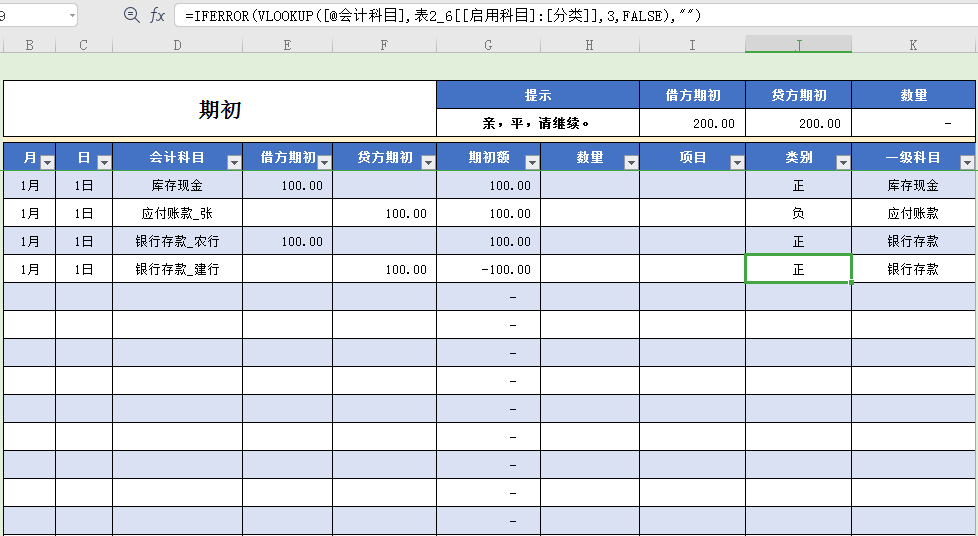Click the zoom magnifier icon beside formula bar

click(132, 15)
